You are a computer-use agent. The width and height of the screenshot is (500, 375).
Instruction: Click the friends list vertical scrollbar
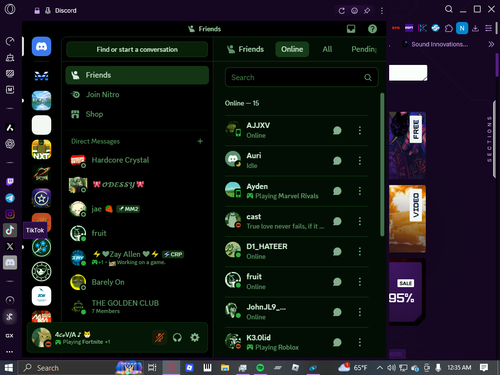(x=382, y=164)
